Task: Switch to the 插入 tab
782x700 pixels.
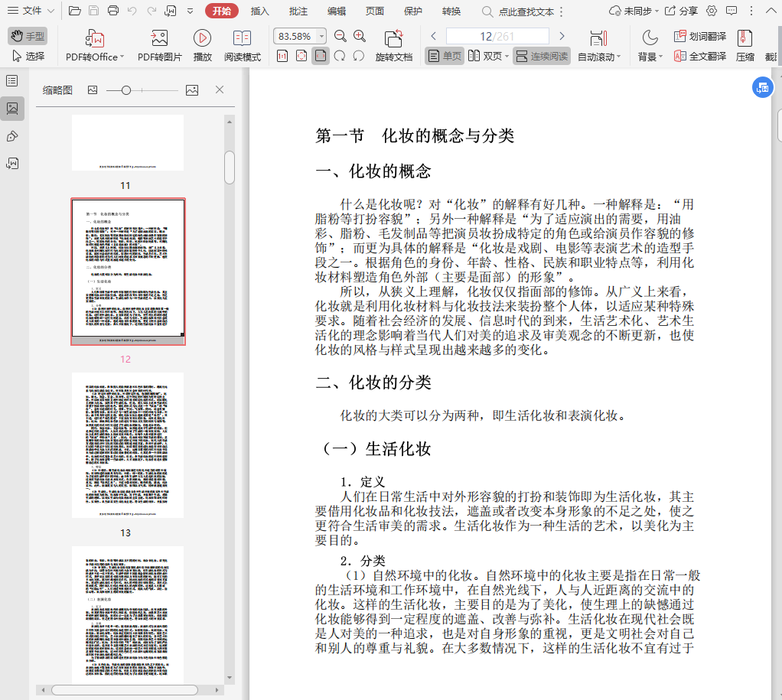Action: pos(260,11)
